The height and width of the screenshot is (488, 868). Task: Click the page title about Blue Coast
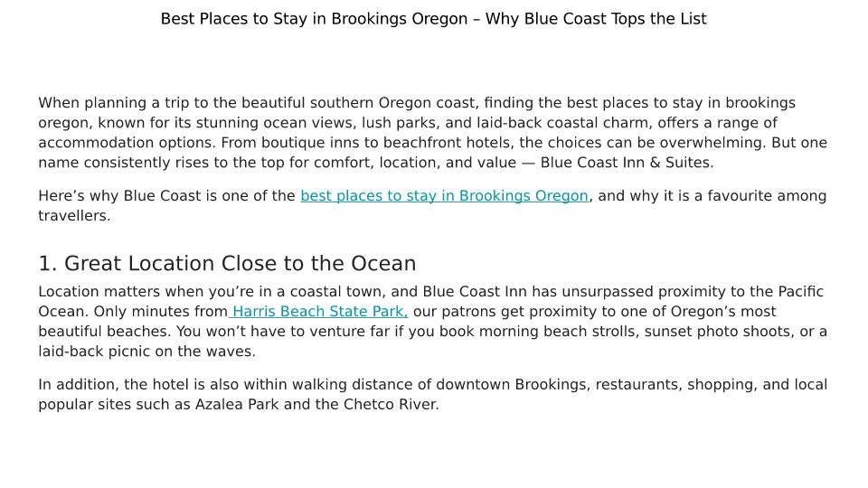pos(433,19)
